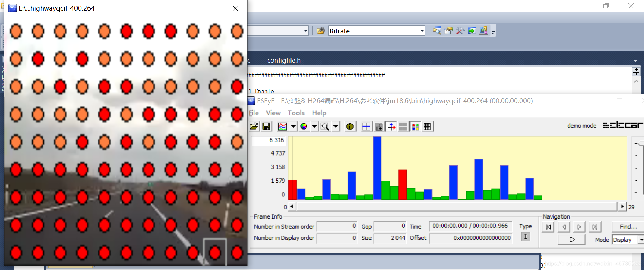Open a stream file in ESEyE toolbar
This screenshot has height=270, width=644.
pyautogui.click(x=254, y=126)
